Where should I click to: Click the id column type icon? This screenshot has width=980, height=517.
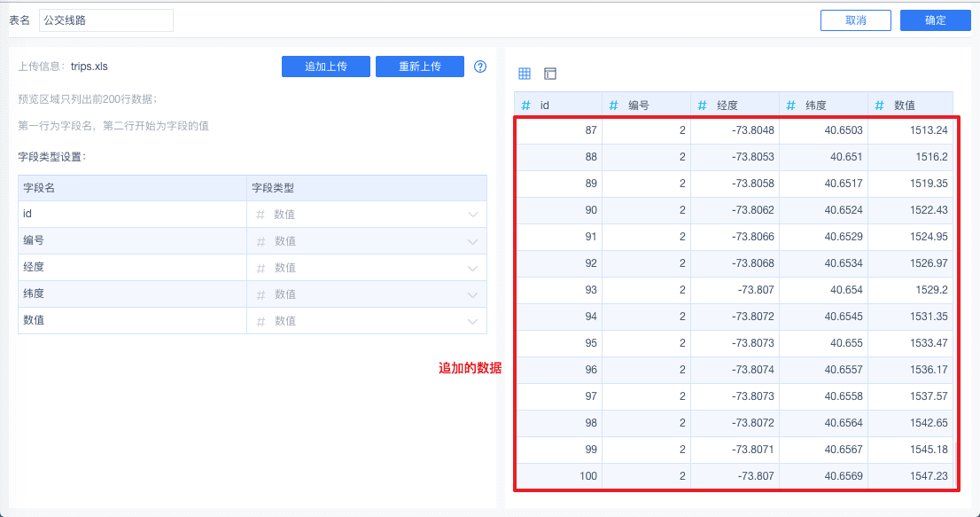click(526, 106)
